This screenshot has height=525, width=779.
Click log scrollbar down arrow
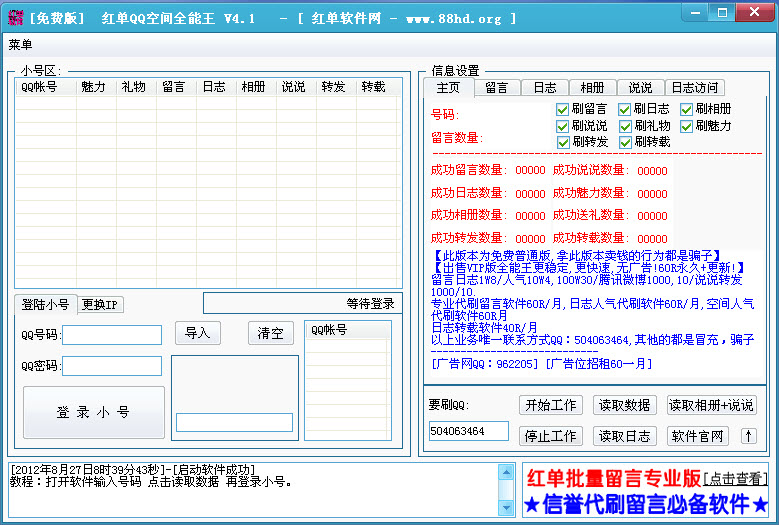[506, 508]
